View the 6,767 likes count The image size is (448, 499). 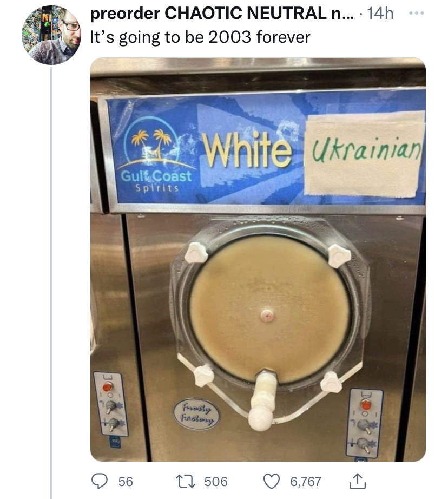(x=306, y=481)
